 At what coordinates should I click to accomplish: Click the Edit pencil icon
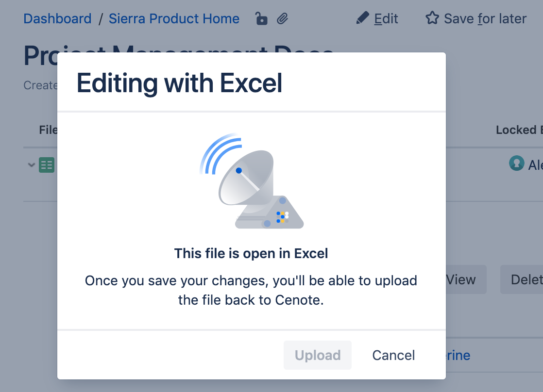[x=362, y=18]
